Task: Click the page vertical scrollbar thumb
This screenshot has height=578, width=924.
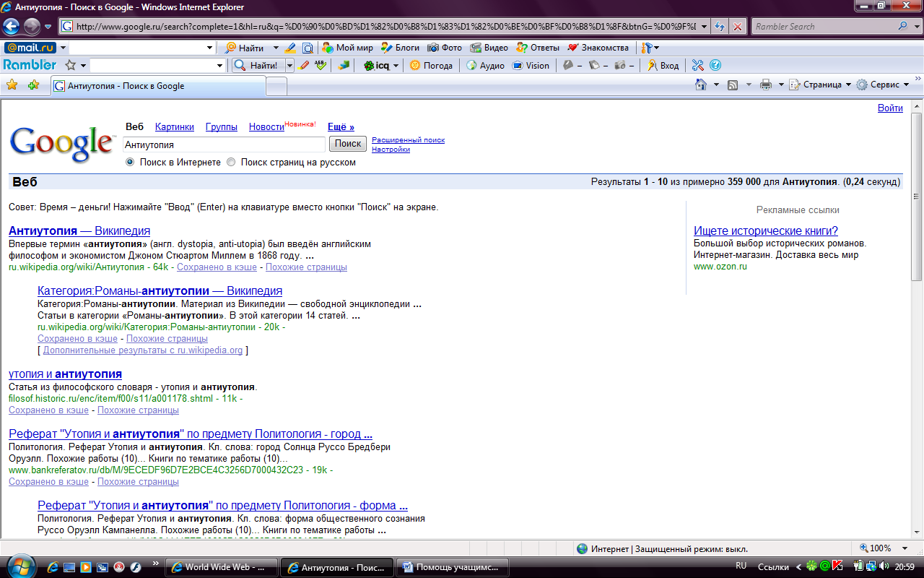Action: pyautogui.click(x=916, y=197)
